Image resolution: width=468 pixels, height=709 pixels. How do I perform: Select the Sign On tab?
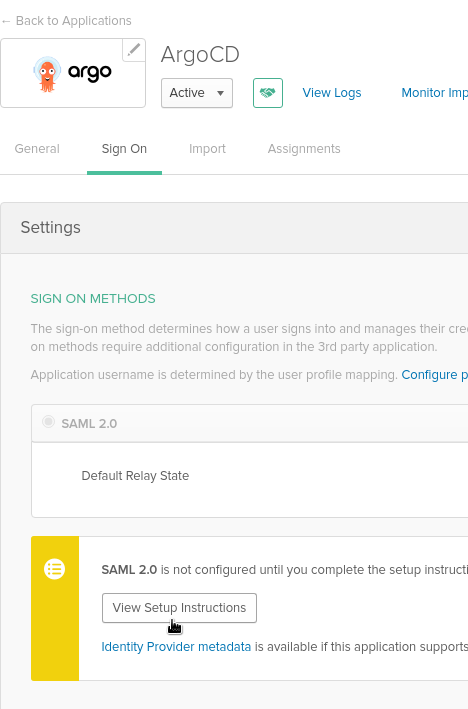coord(124,149)
